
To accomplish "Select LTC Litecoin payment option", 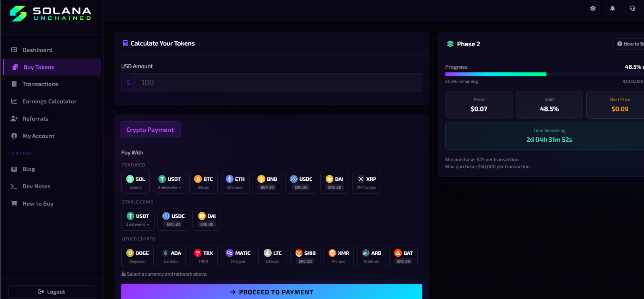I will (272, 257).
